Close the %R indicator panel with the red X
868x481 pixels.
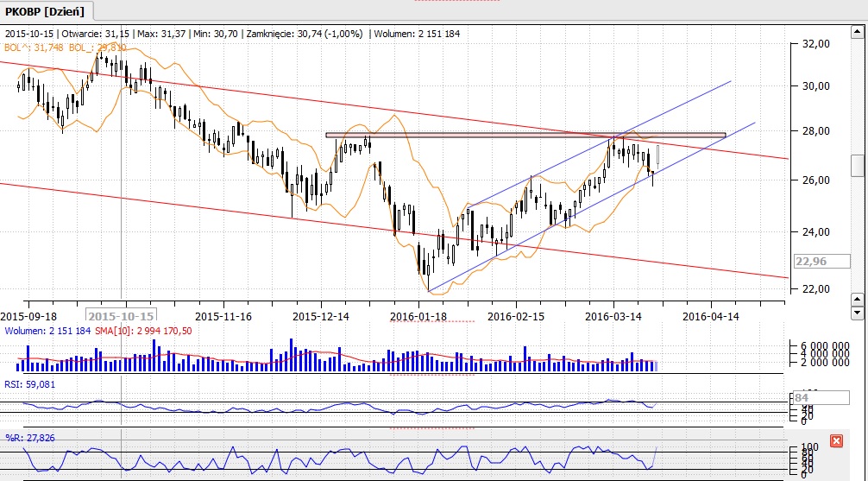click(836, 441)
